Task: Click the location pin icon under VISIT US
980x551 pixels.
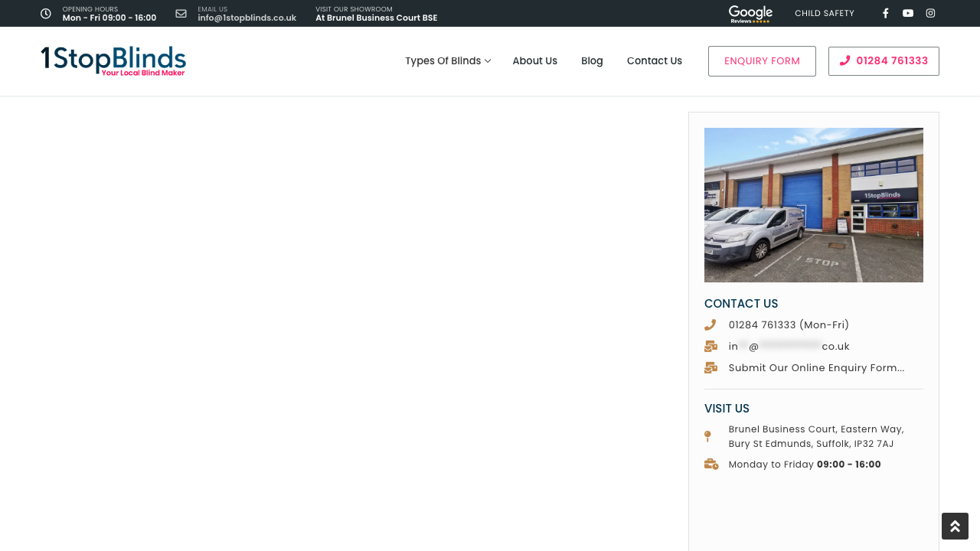Action: pos(709,436)
